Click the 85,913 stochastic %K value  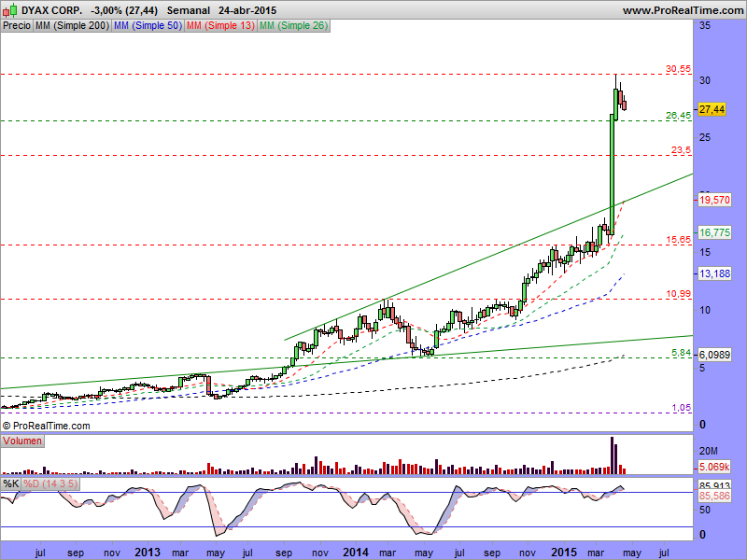tap(714, 486)
